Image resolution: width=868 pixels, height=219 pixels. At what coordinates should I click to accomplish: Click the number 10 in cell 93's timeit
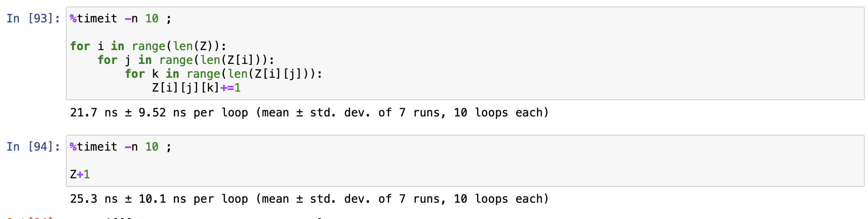[152, 19]
